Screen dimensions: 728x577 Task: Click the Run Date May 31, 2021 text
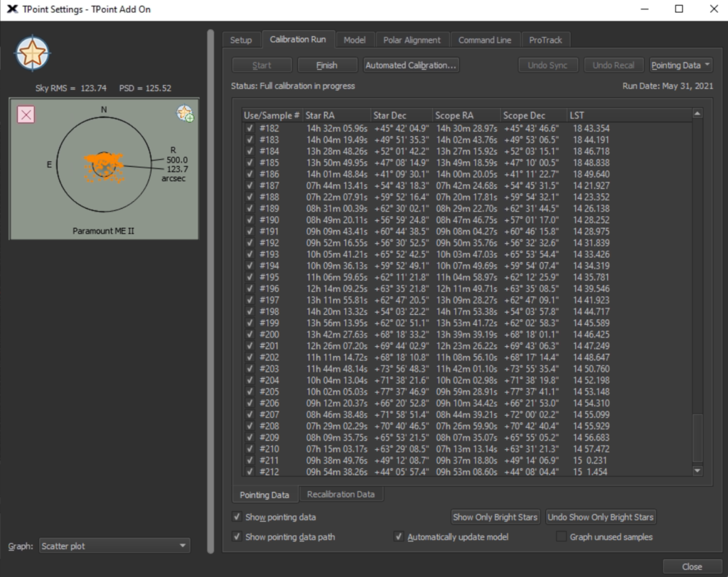pos(668,86)
